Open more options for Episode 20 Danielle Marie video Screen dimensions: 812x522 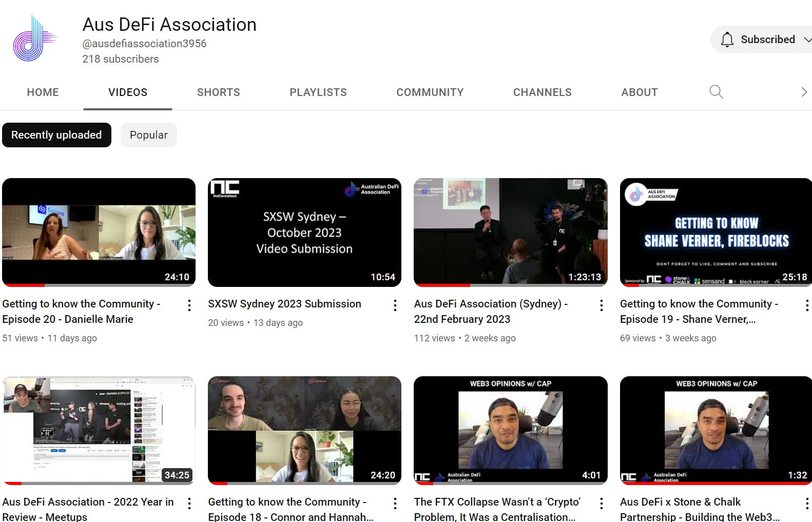tap(189, 305)
